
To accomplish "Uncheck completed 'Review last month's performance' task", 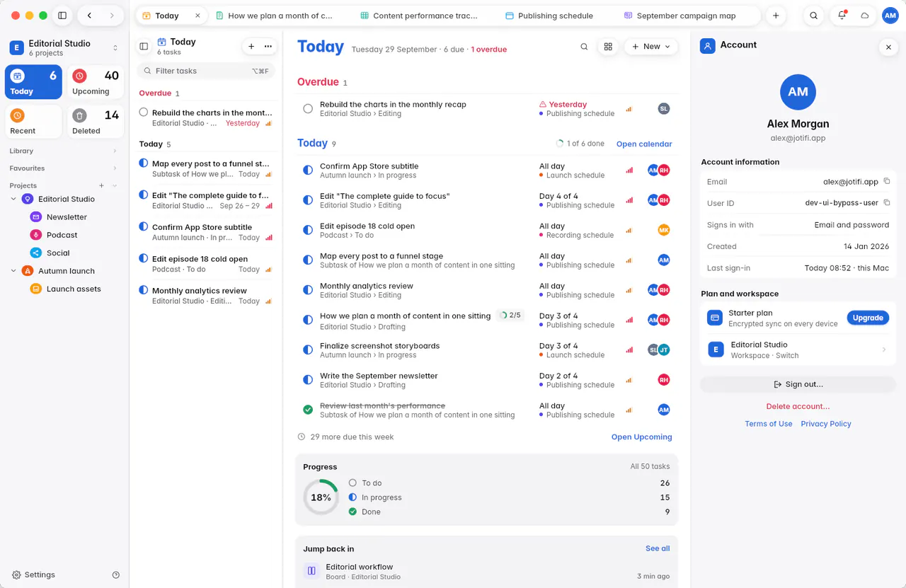I will coord(308,410).
